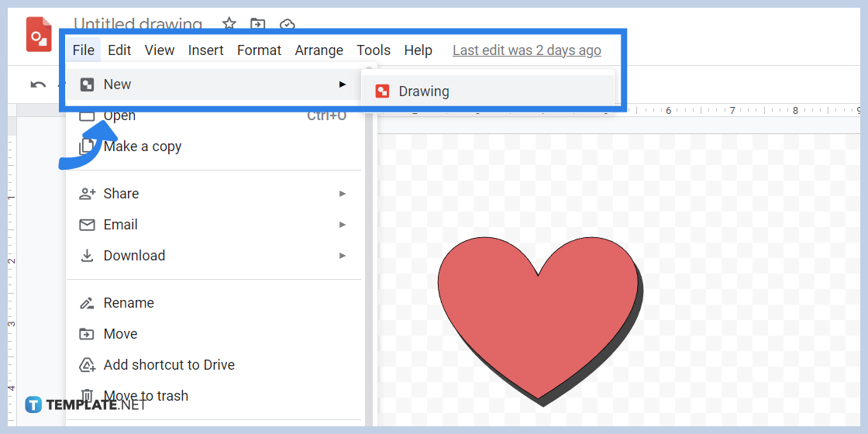Open the Edit menu
868x434 pixels.
coord(119,50)
